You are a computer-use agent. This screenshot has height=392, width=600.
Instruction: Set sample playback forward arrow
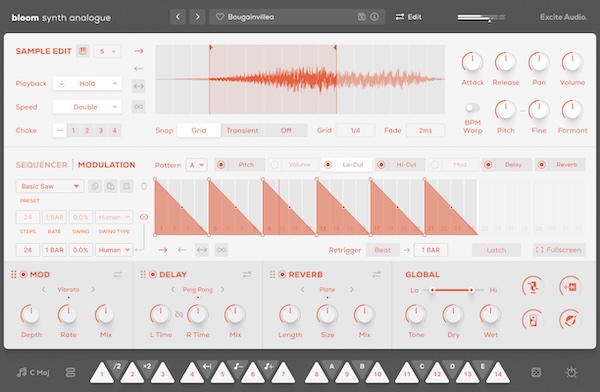139,51
